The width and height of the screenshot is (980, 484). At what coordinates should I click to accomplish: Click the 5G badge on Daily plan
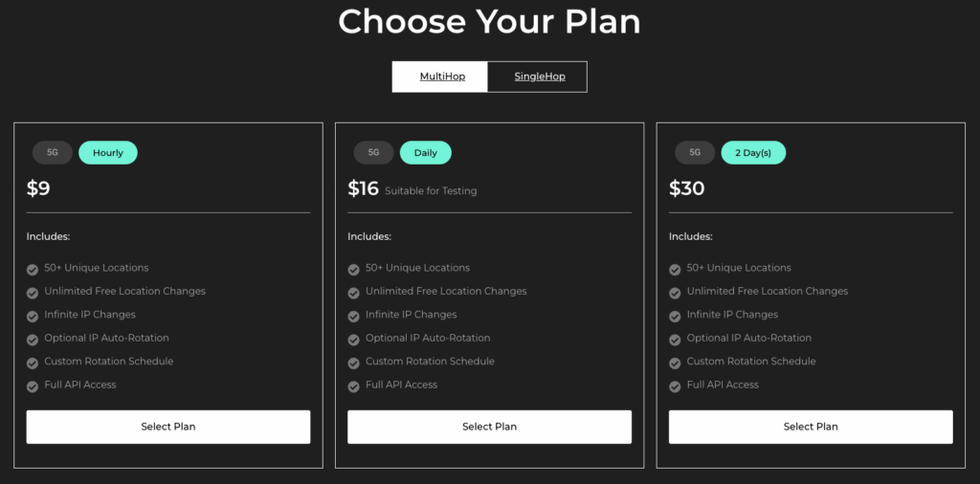pos(373,152)
